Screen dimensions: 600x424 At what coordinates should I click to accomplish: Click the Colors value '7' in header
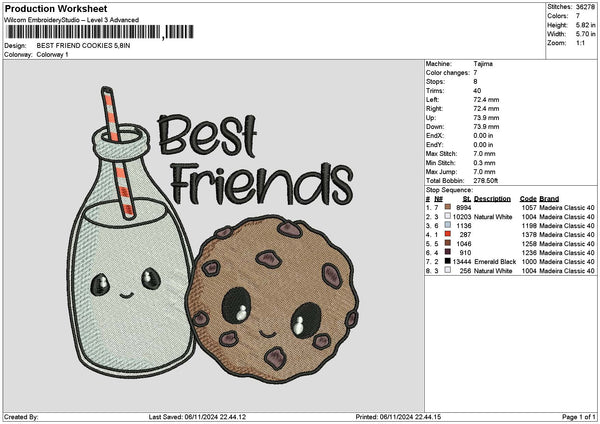(578, 16)
